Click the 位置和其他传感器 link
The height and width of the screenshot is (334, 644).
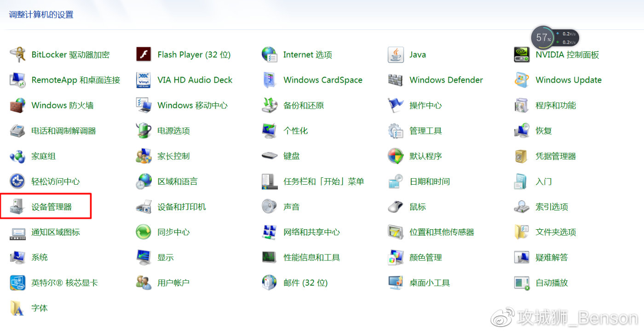(x=442, y=232)
